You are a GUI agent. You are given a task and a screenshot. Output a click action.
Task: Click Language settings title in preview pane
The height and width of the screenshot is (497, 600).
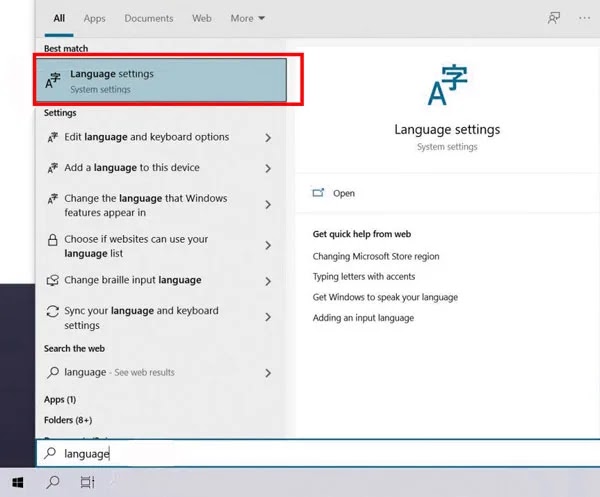[x=447, y=129]
